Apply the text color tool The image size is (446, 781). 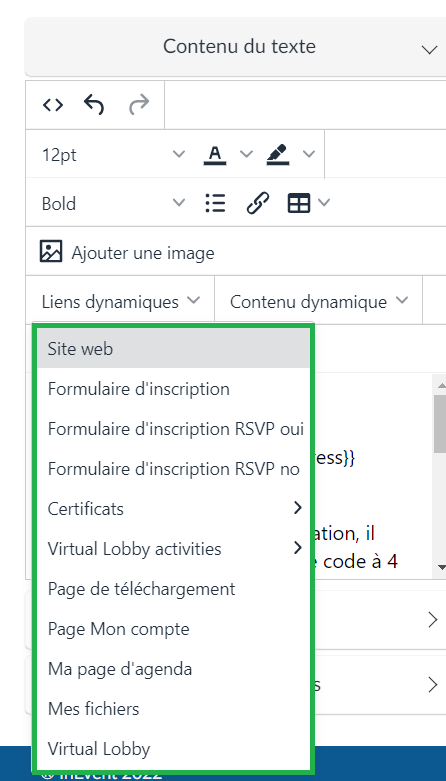pos(215,154)
